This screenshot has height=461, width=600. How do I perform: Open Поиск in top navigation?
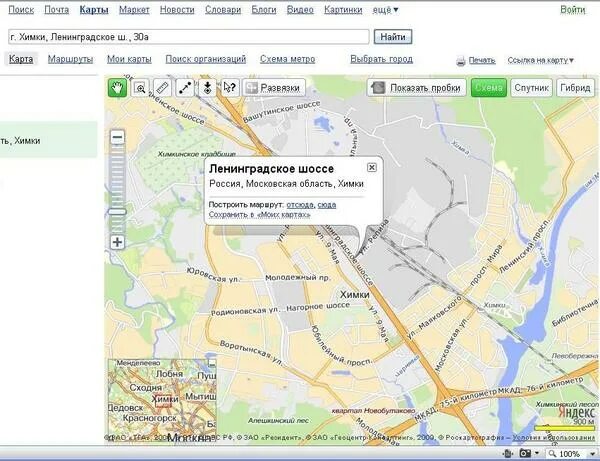(21, 10)
